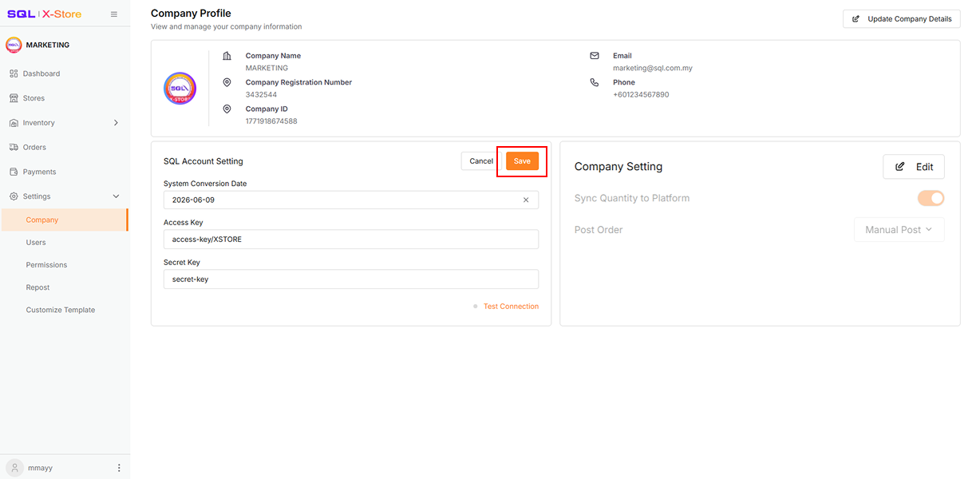Open the Manual Post dropdown

[x=899, y=230]
